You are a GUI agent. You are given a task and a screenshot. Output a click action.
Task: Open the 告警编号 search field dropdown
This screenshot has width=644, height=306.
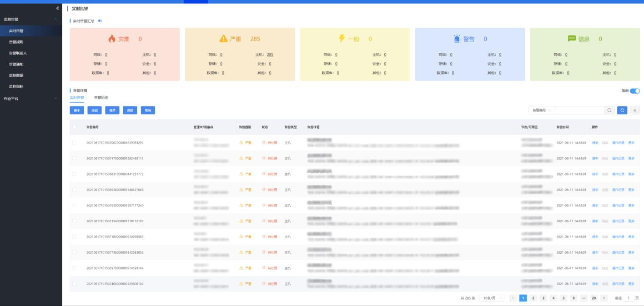tap(541, 110)
